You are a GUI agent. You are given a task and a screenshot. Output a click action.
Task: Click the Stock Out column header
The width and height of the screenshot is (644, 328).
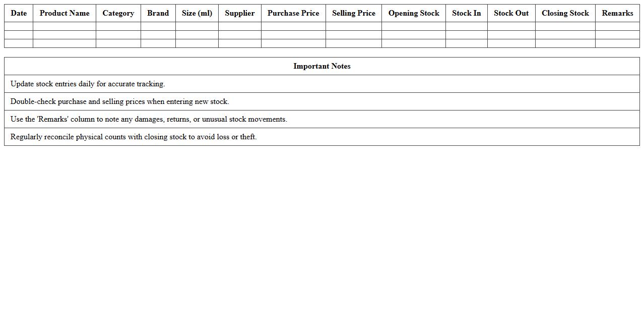coord(511,13)
